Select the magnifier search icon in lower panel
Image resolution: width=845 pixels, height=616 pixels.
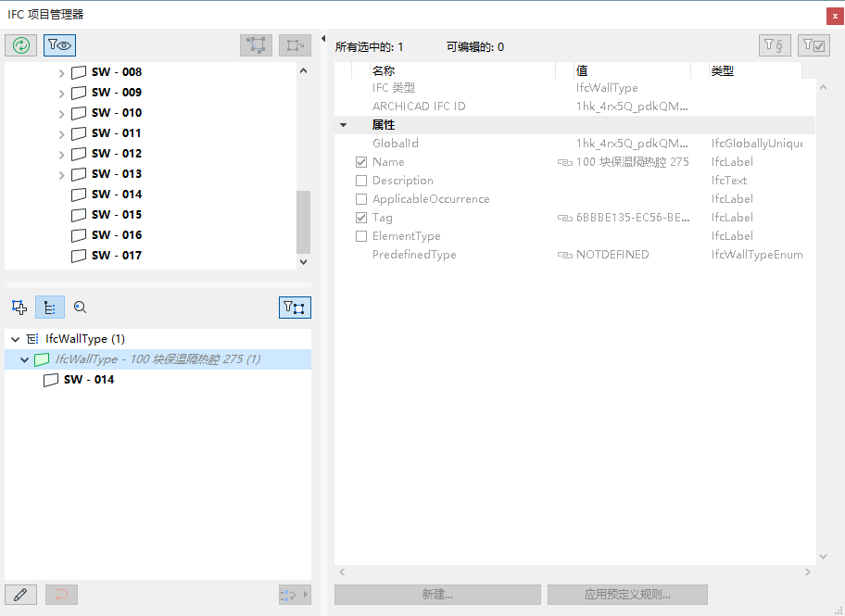tap(80, 307)
